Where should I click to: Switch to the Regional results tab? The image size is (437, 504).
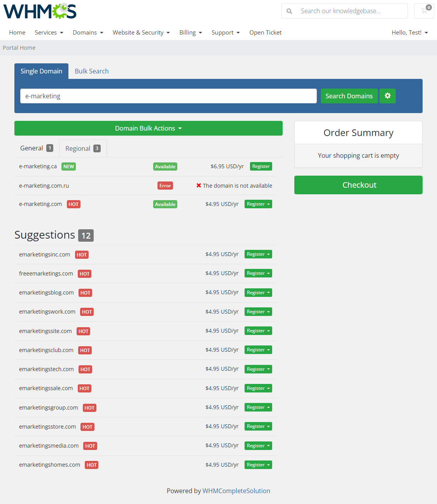83,148
